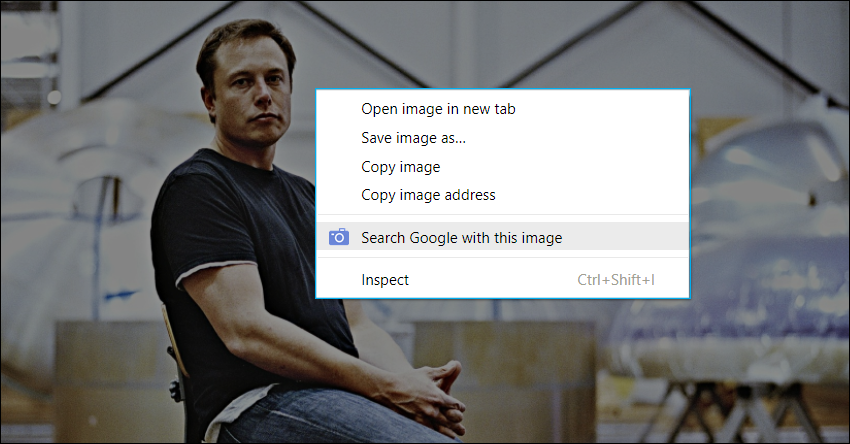Click the Ctrl+Shift+I shortcut label
Viewport: 850px width, 444px height.
click(616, 280)
